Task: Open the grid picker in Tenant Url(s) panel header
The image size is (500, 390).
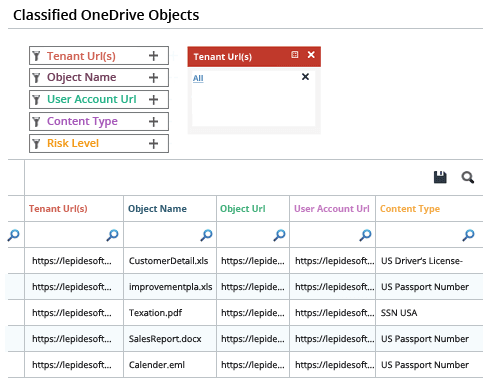Action: [x=295, y=55]
